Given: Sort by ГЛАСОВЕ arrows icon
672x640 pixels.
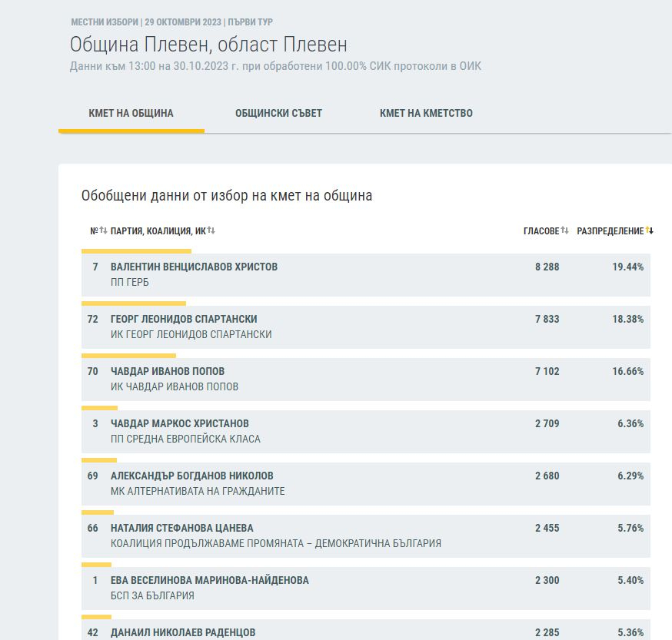Looking at the screenshot, I should coord(565,230).
